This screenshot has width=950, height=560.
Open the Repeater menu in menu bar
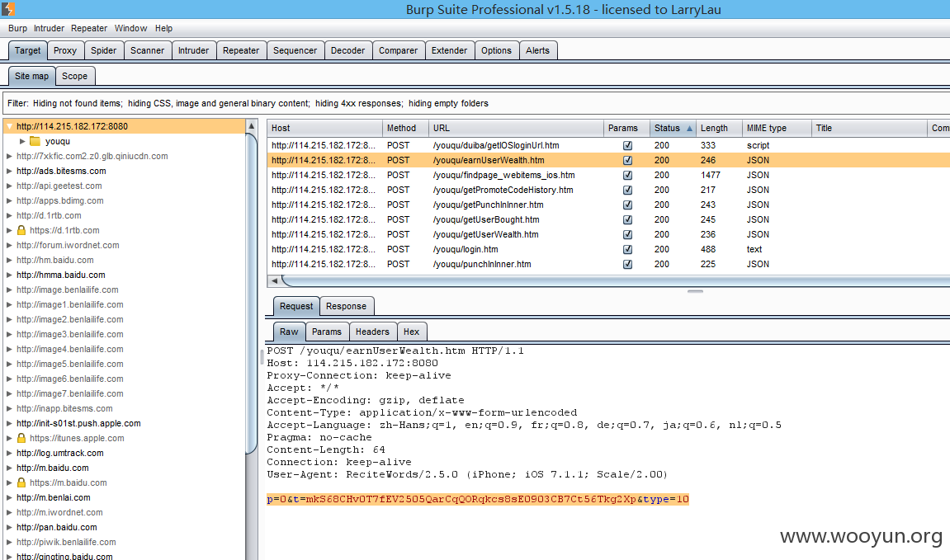(x=89, y=28)
